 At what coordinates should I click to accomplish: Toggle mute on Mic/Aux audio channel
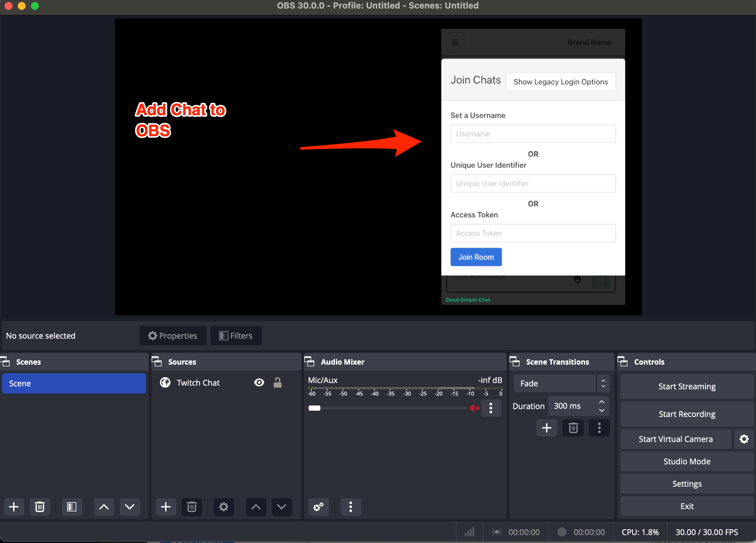coord(474,409)
